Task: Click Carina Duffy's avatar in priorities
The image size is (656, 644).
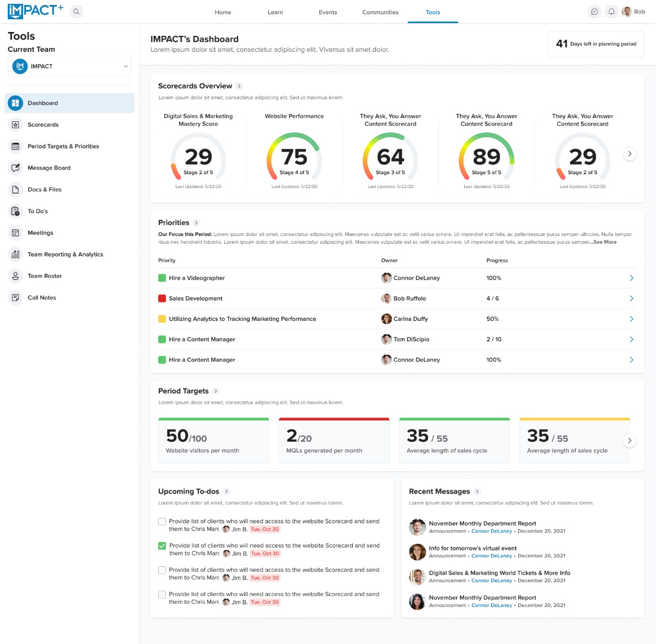Action: (386, 319)
